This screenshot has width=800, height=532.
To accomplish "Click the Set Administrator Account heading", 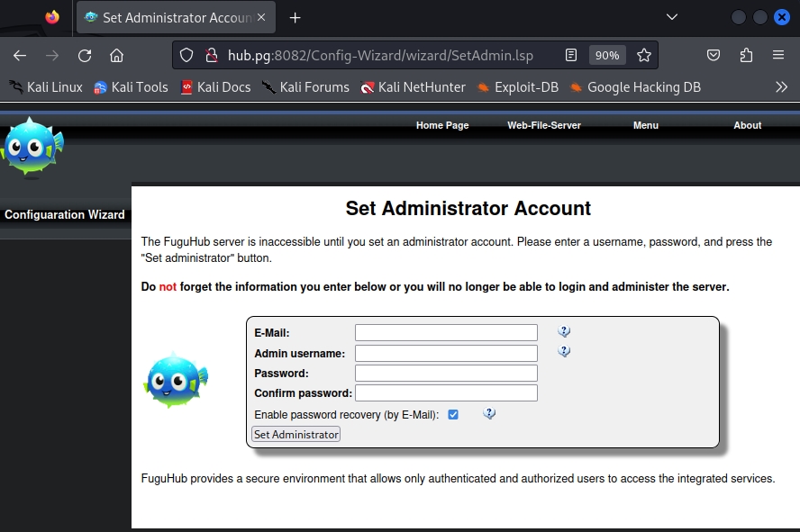I will click(x=468, y=209).
